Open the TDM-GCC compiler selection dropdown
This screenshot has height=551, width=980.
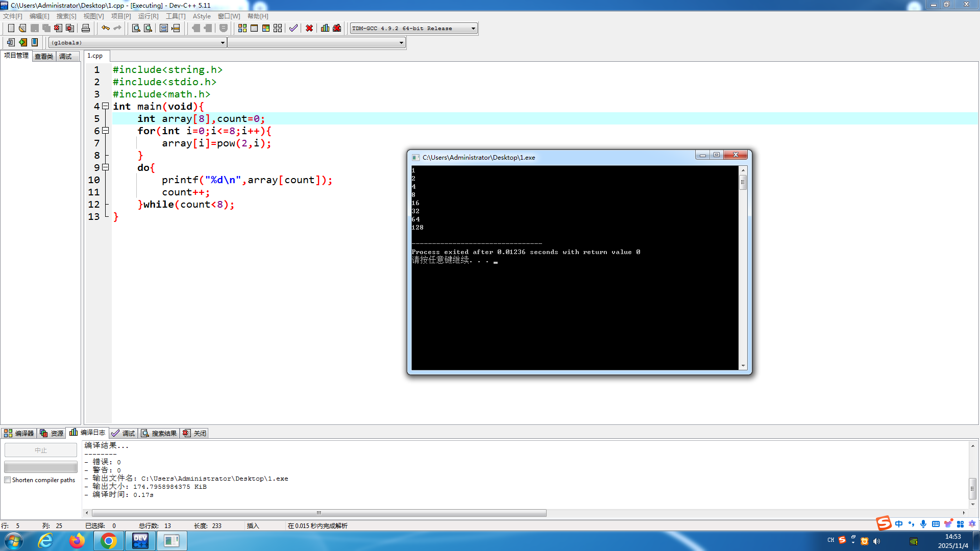pos(473,29)
